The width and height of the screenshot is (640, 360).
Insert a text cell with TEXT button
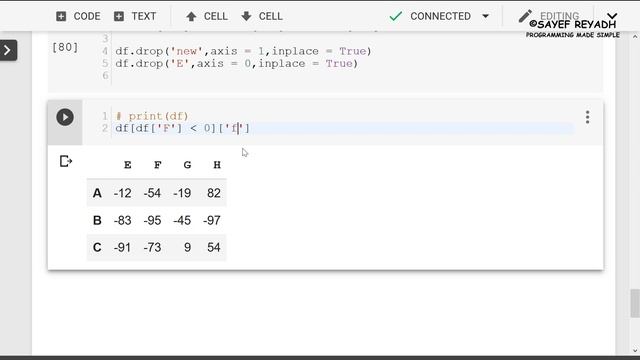pos(135,16)
